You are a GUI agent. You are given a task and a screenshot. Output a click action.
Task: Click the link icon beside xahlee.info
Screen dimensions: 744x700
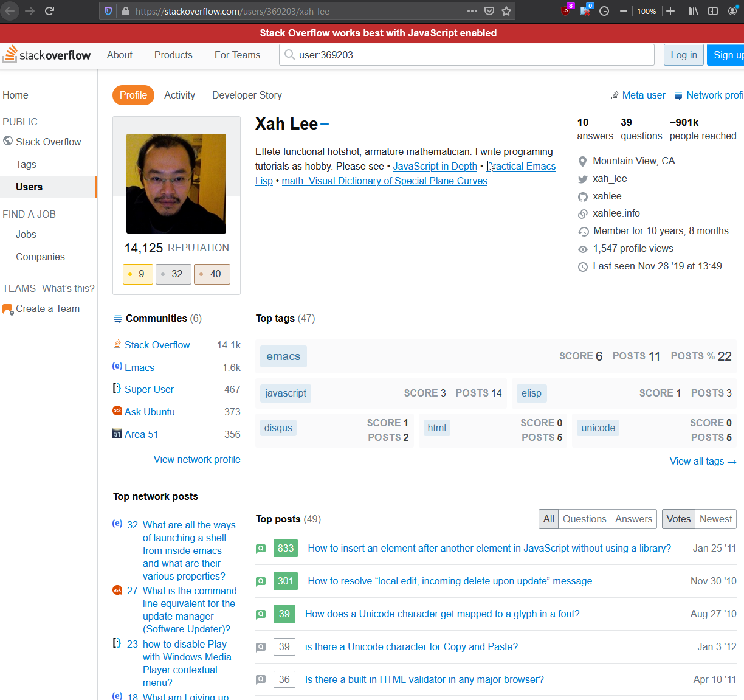(x=582, y=213)
